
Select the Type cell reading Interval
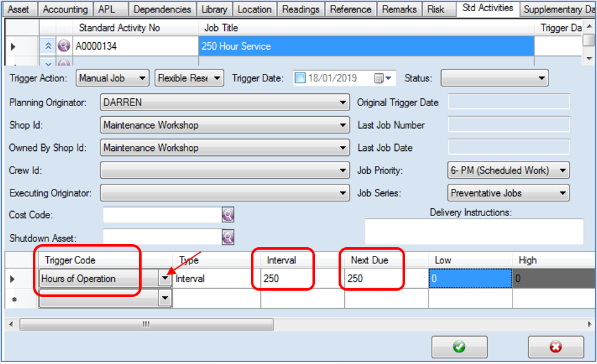(x=216, y=278)
